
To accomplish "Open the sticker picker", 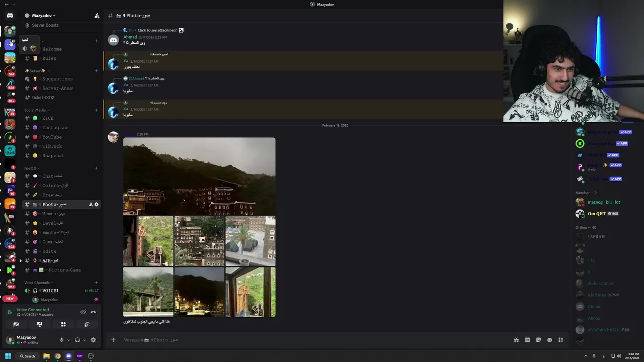I will pyautogui.click(x=538, y=340).
